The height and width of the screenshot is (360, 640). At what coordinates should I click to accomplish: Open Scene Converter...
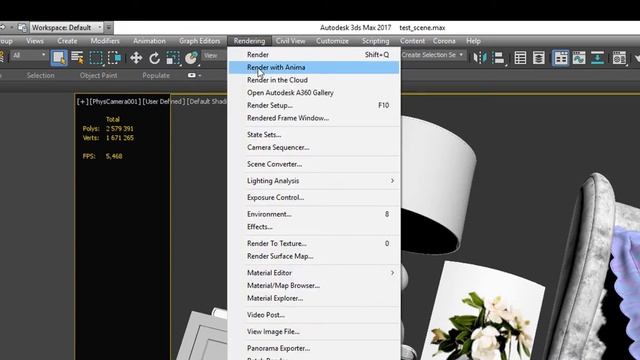coord(314,164)
